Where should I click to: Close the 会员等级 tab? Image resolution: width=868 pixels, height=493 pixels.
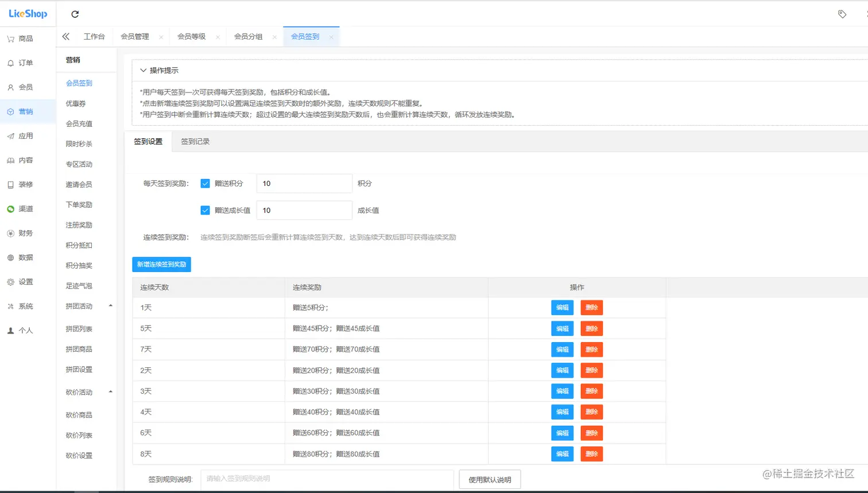click(x=218, y=37)
